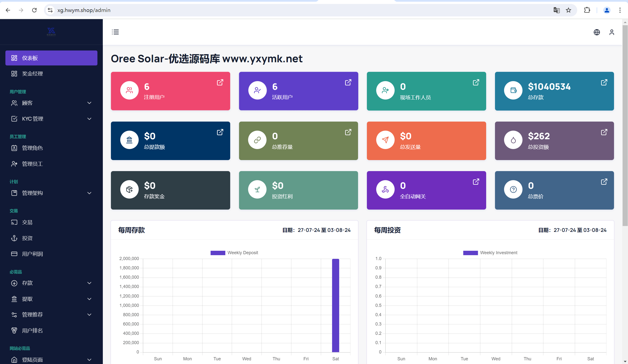
Task: Select 仪表板 in the sidebar
Action: coord(51,58)
